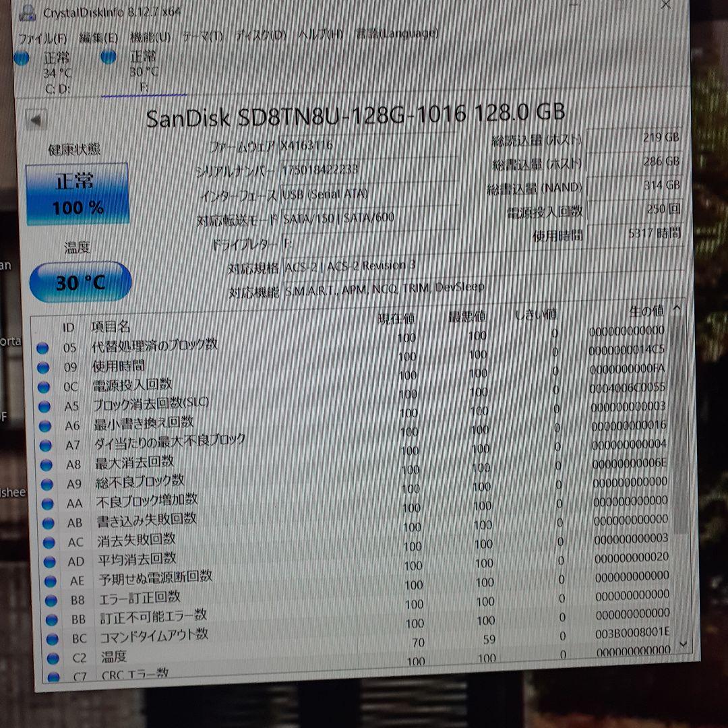
Task: Click the しきい値 column header
Action: point(535,315)
